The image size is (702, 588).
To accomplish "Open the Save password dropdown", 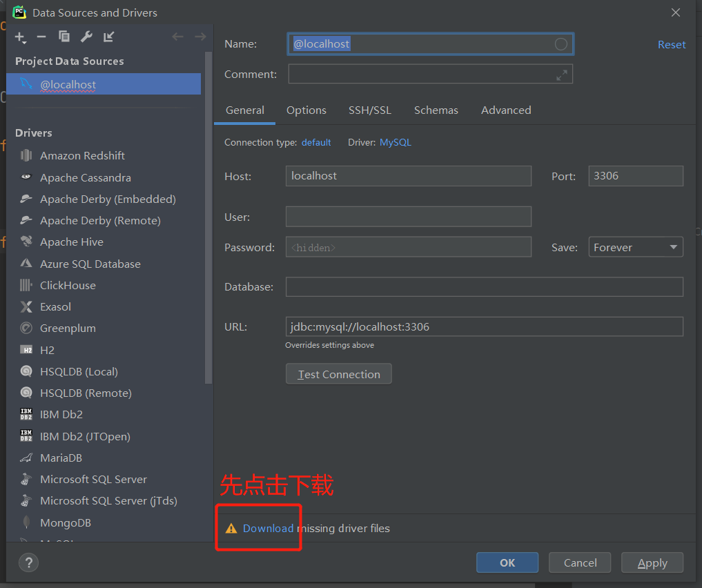I will [636, 247].
